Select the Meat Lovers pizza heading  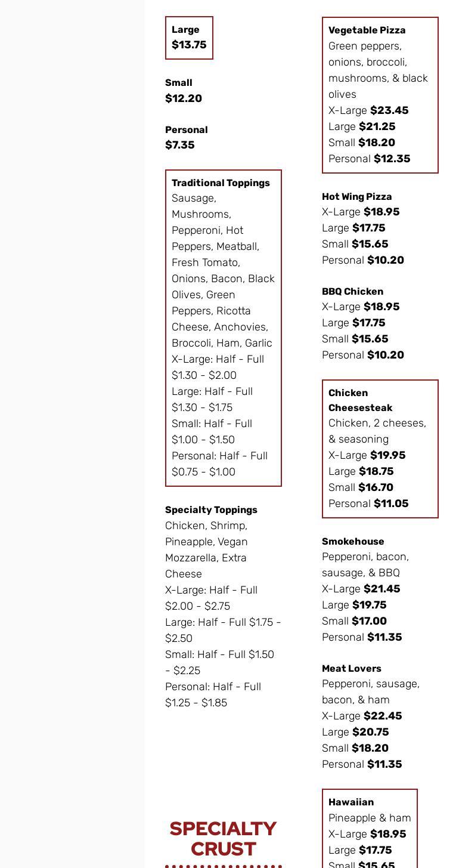(351, 669)
